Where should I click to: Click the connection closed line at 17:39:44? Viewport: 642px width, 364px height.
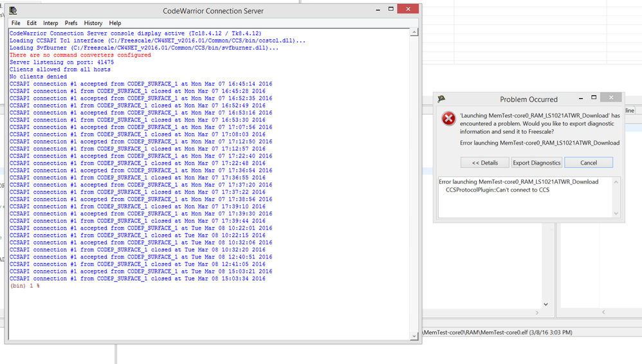(x=138, y=221)
